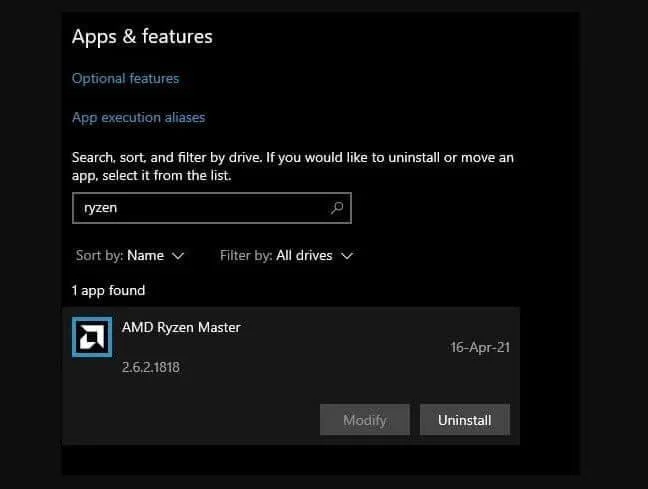Click install date 16-Apr-21

480,347
